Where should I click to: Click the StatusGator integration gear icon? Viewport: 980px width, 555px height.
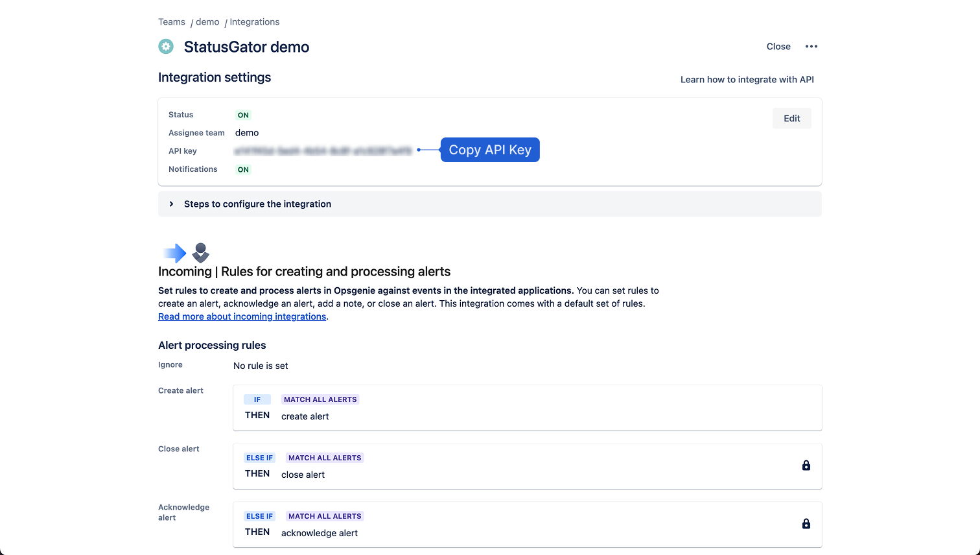(166, 47)
